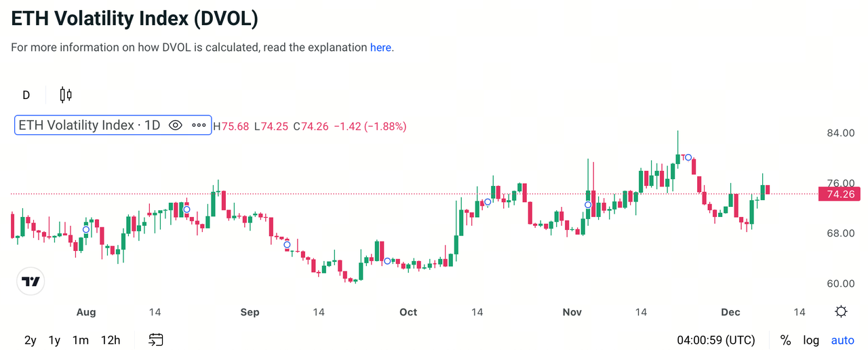Open the timezone menu showing UTC time
The width and height of the screenshot is (868, 350).
tap(716, 340)
